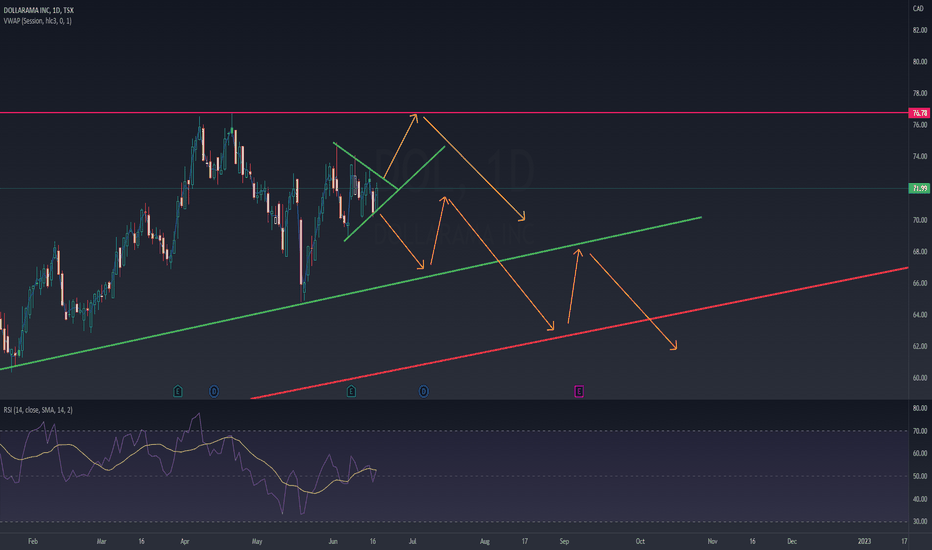The image size is (932, 550).
Task: Click the 50.00 level on RSI axis
Action: [920, 476]
